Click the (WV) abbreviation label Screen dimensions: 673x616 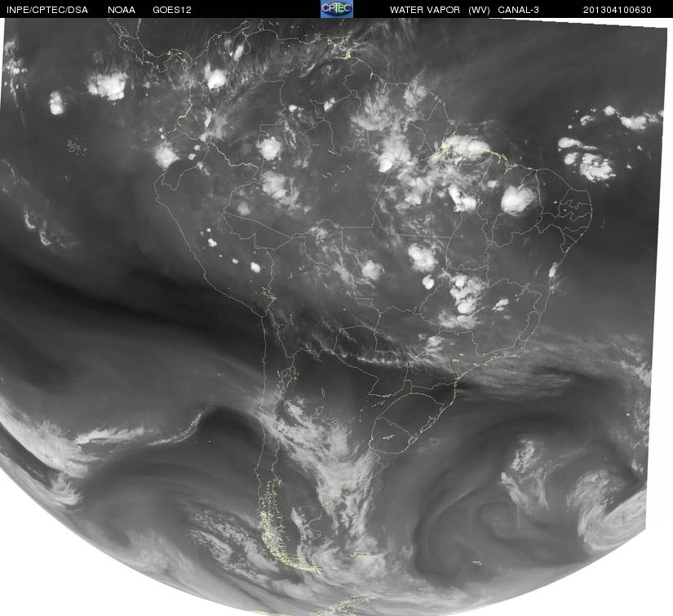[x=479, y=10]
